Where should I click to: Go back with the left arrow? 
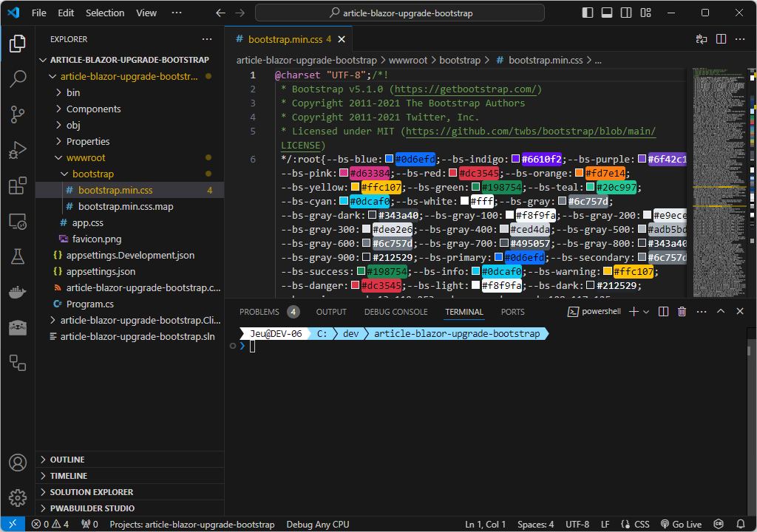tap(220, 13)
